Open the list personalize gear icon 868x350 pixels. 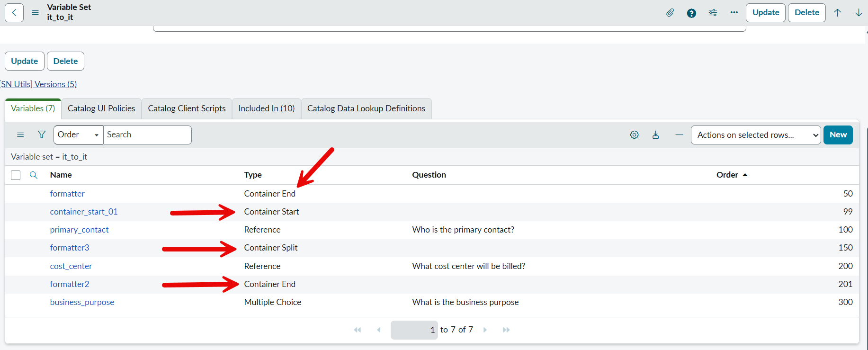[634, 135]
